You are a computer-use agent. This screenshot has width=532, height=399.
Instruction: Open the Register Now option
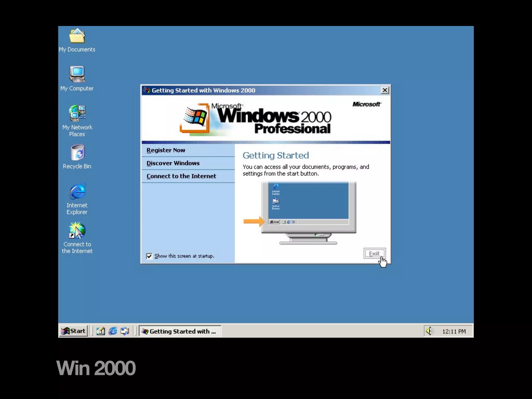pyautogui.click(x=188, y=150)
